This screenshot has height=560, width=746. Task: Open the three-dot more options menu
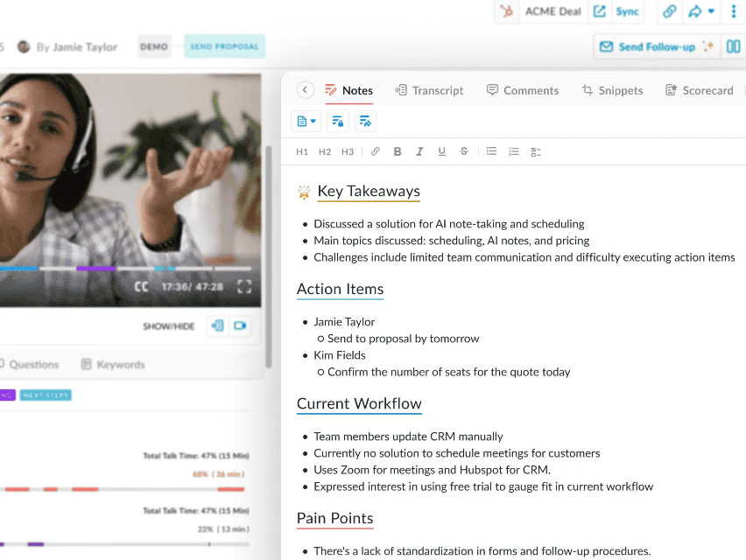(733, 10)
